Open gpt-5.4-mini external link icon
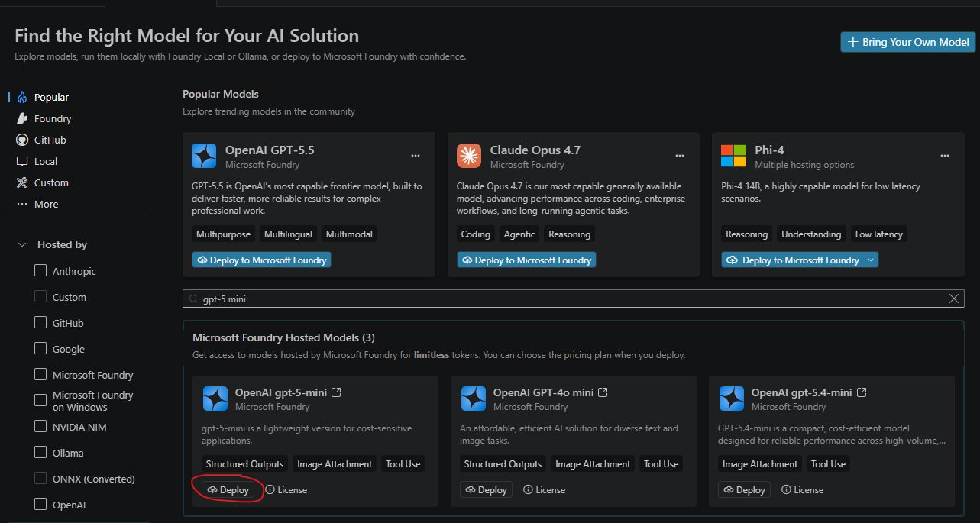The width and height of the screenshot is (980, 523). 862,392
